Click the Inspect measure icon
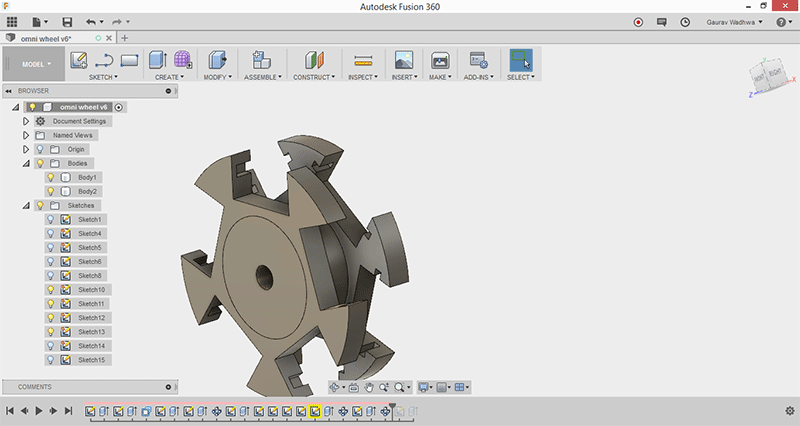Screen dimensions: 800x426 [x=363, y=60]
